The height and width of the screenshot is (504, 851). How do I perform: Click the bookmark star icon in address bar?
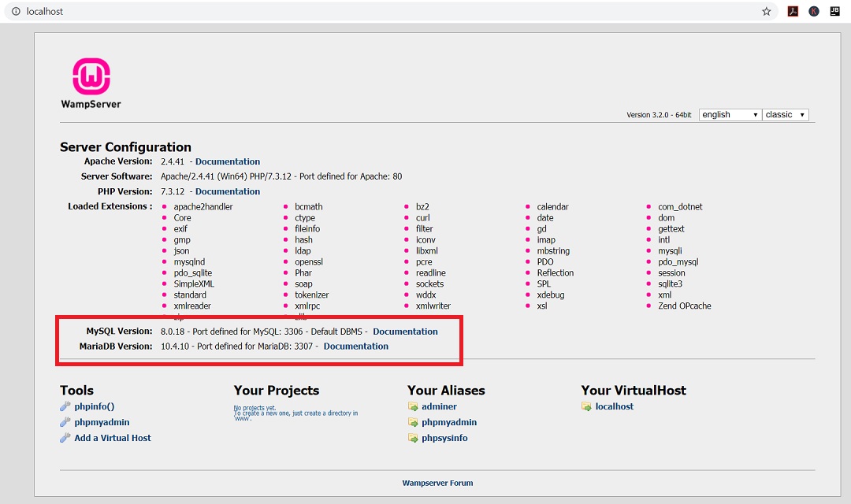point(767,11)
